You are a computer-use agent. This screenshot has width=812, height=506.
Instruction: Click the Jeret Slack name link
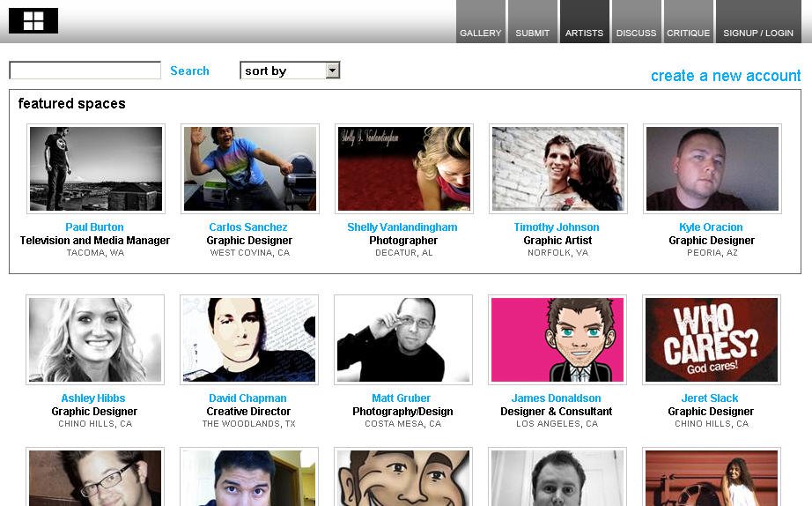710,398
